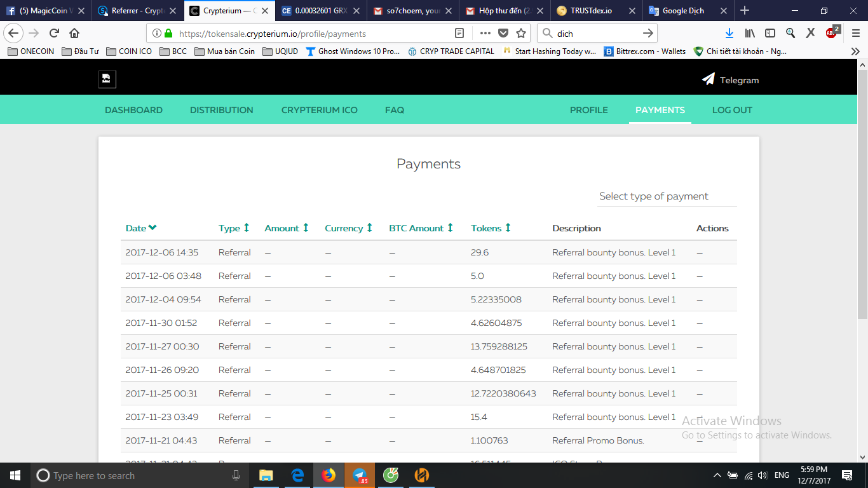The width and height of the screenshot is (868, 488).
Task: Go to the Crypterium ICO page
Action: point(320,110)
